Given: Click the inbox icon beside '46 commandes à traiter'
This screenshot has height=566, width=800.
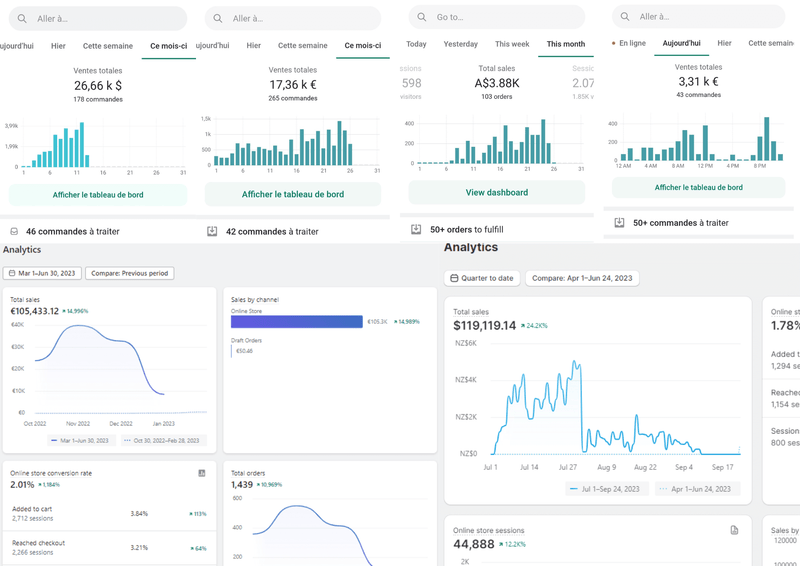Looking at the screenshot, I should [13, 231].
